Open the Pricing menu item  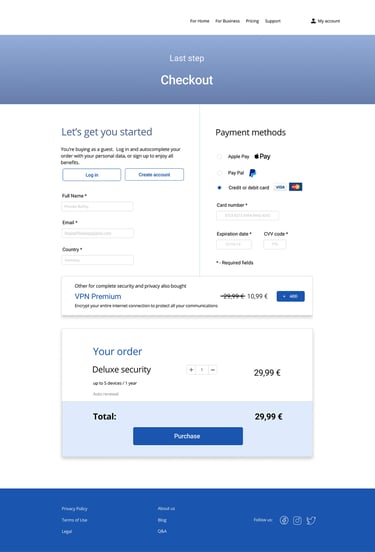point(252,21)
